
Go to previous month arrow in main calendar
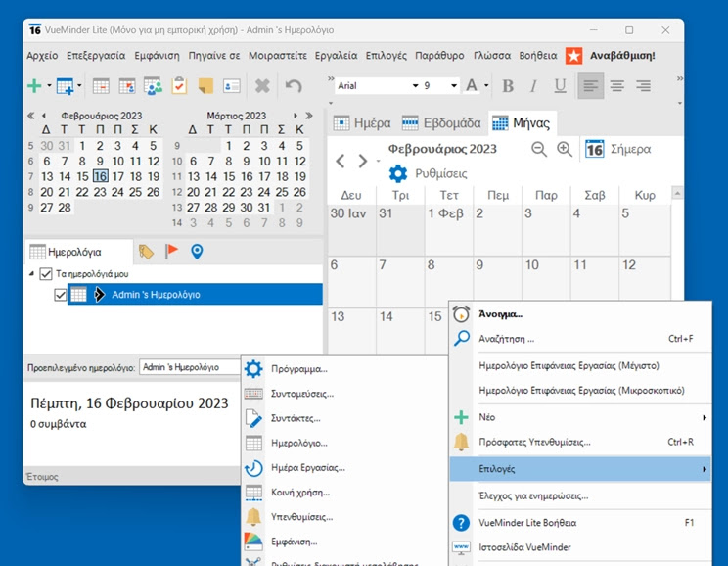click(341, 162)
